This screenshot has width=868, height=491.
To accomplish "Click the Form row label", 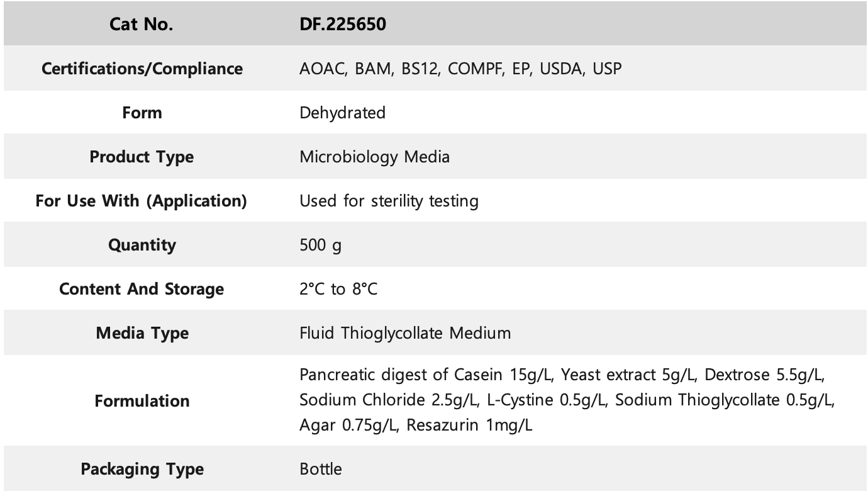I will tap(142, 113).
